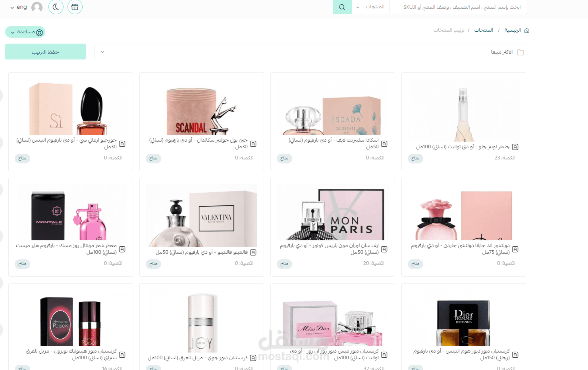Select the Dolce Garden product thumbnail
The width and height of the screenshot is (588, 370).
click(463, 213)
